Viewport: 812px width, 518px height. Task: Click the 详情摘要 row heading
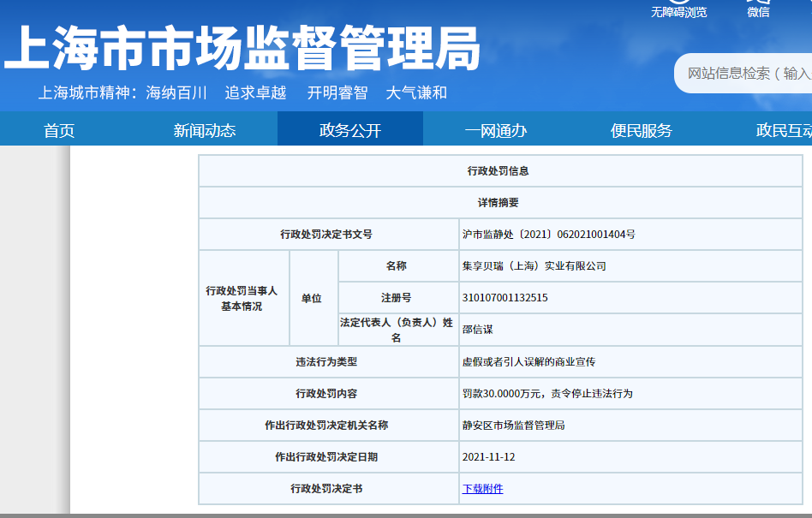point(498,203)
